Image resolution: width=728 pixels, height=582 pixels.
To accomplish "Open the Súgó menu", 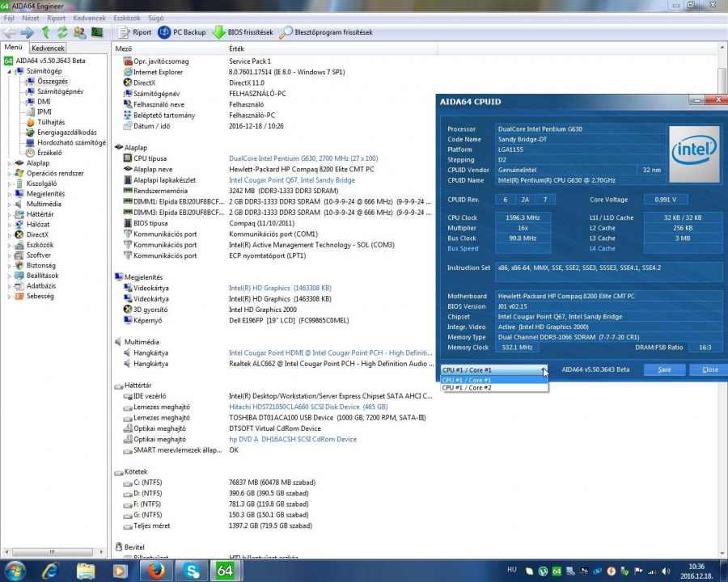I will coord(156,18).
